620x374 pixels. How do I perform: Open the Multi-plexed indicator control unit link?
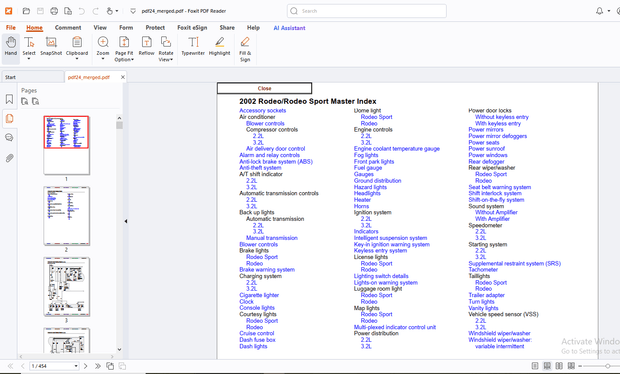pos(395,327)
